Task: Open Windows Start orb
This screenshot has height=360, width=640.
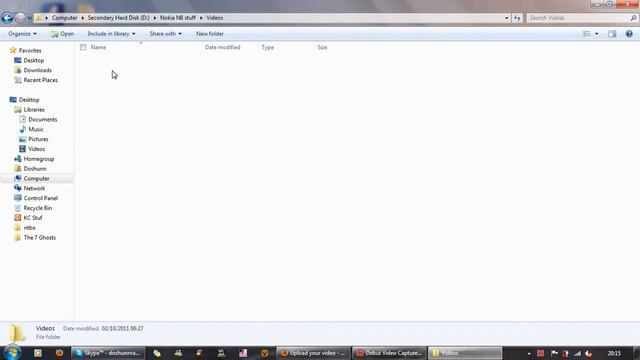Action: coord(12,353)
